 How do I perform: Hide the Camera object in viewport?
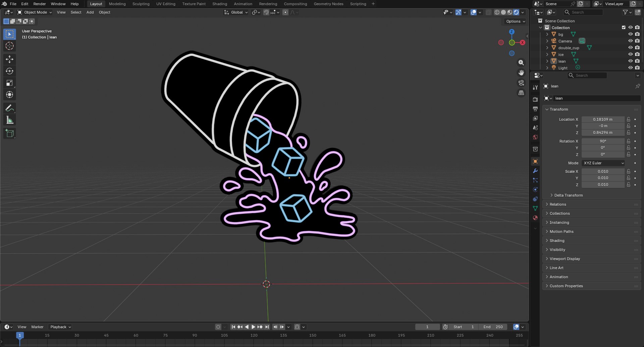click(630, 41)
